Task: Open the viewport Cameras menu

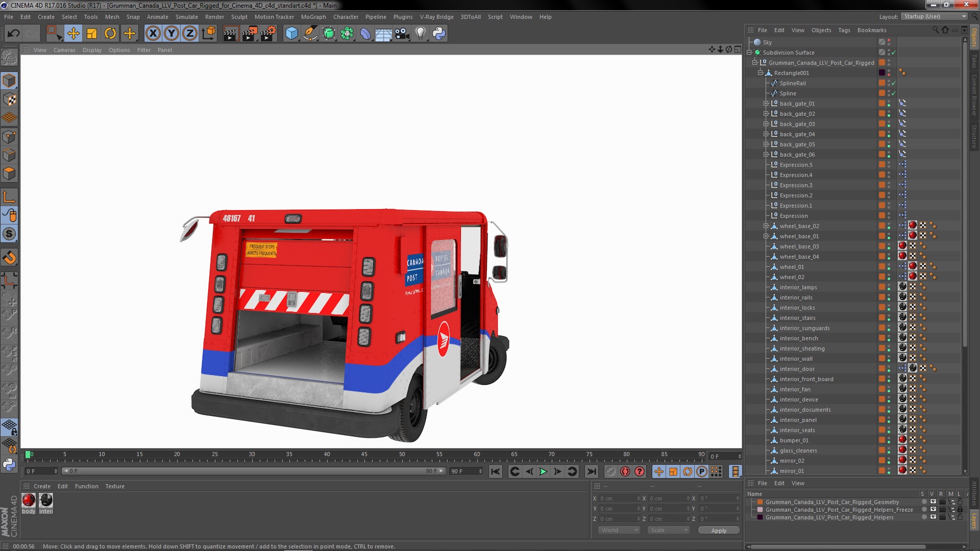Action: 64,50
